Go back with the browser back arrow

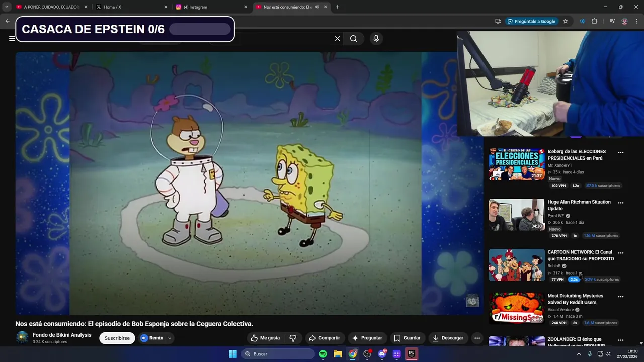(x=7, y=21)
